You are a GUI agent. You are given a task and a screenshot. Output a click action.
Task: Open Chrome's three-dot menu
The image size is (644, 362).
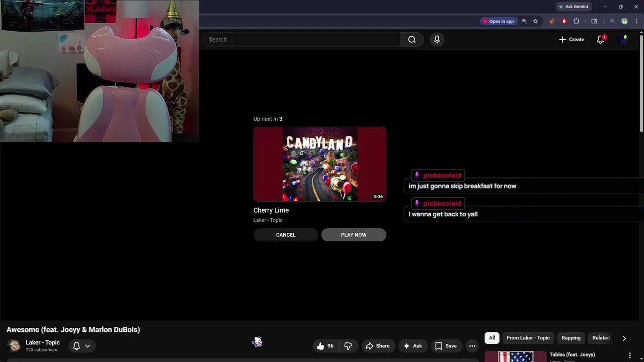(x=636, y=21)
